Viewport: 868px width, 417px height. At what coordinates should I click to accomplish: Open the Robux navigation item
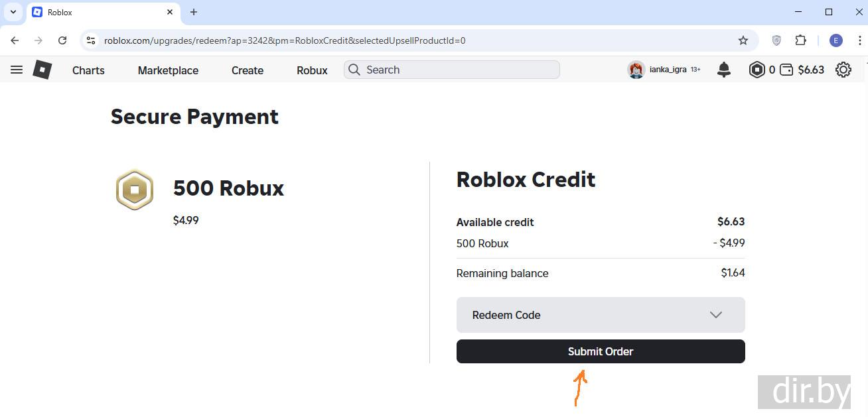[312, 70]
